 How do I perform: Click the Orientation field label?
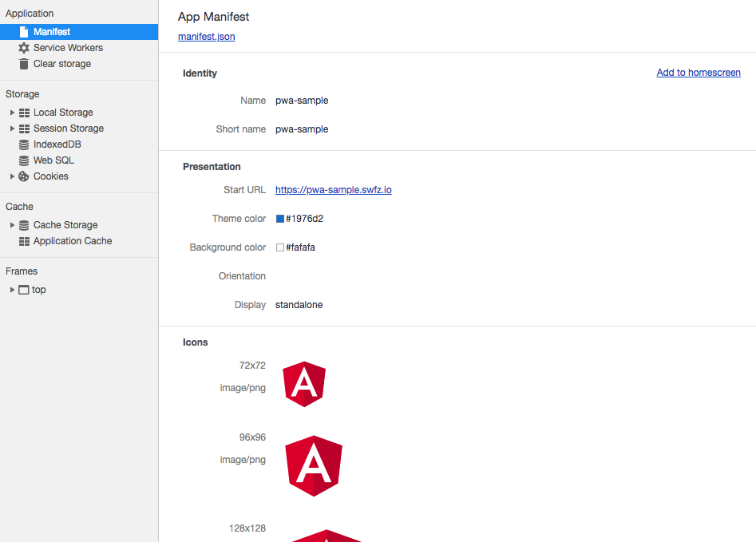[242, 276]
